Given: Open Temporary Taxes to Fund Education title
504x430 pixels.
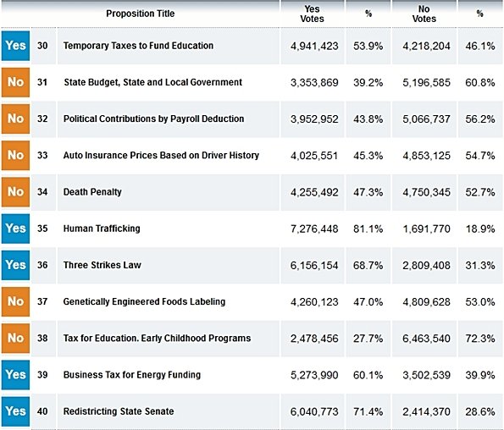Looking at the screenshot, I should [x=138, y=46].
